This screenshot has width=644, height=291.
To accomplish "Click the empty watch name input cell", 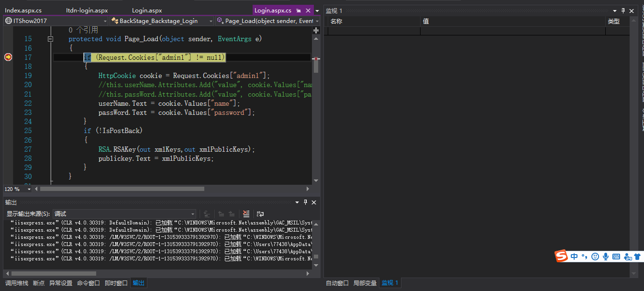I will click(374, 31).
